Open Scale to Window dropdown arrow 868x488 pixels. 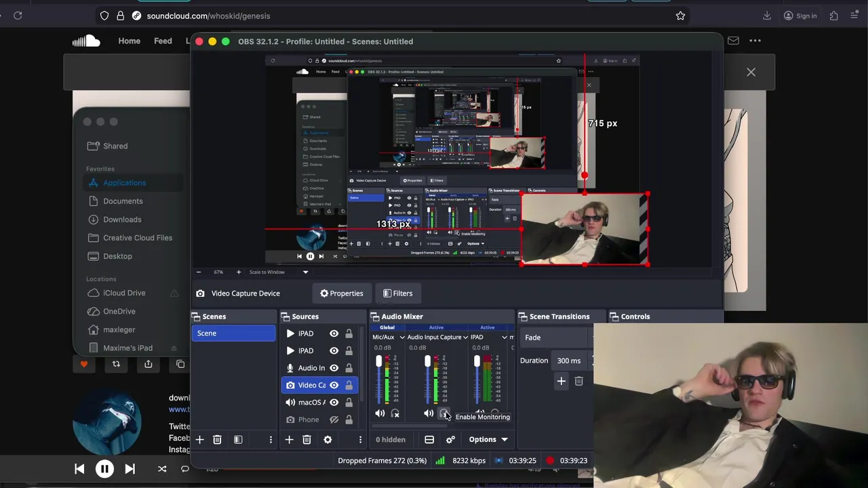point(305,272)
